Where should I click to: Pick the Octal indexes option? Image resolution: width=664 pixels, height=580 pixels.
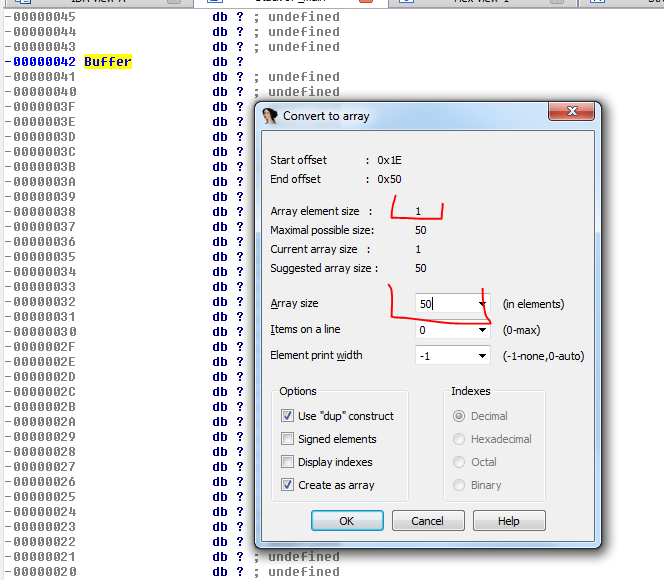tap(460, 462)
